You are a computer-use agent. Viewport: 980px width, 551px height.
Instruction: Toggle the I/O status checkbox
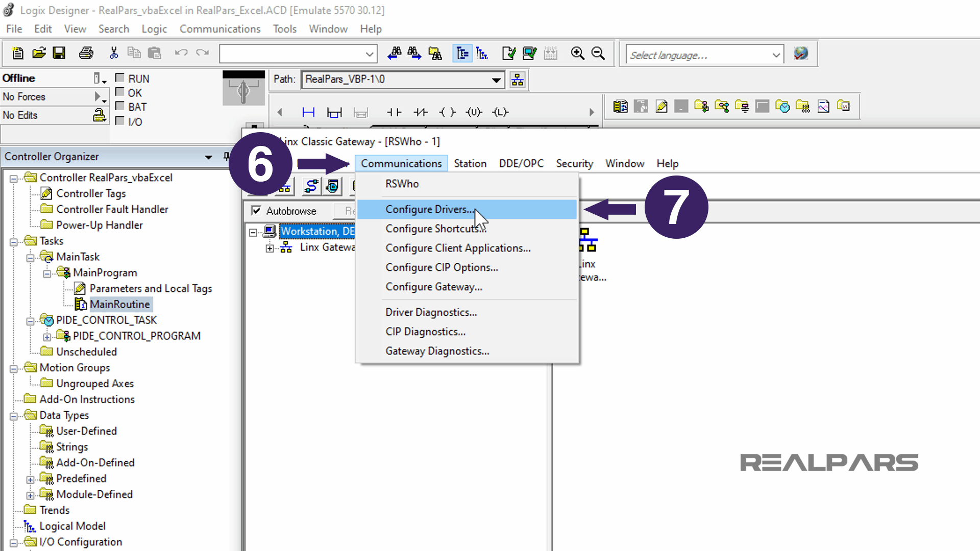120,121
